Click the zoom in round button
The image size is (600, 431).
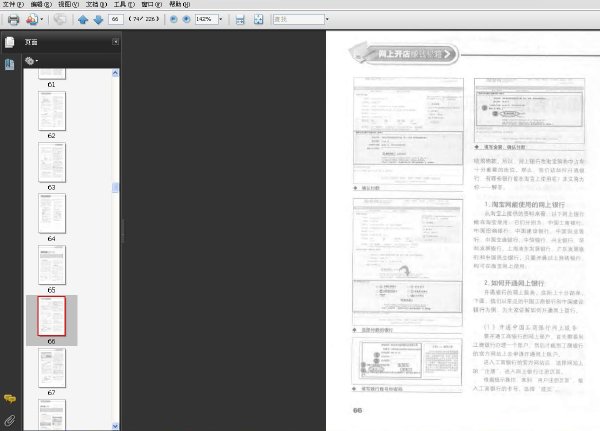pyautogui.click(x=186, y=19)
